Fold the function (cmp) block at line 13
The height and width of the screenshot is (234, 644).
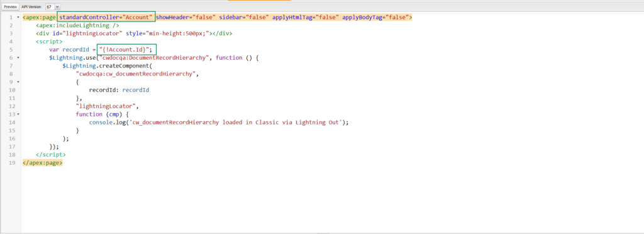tap(18, 114)
